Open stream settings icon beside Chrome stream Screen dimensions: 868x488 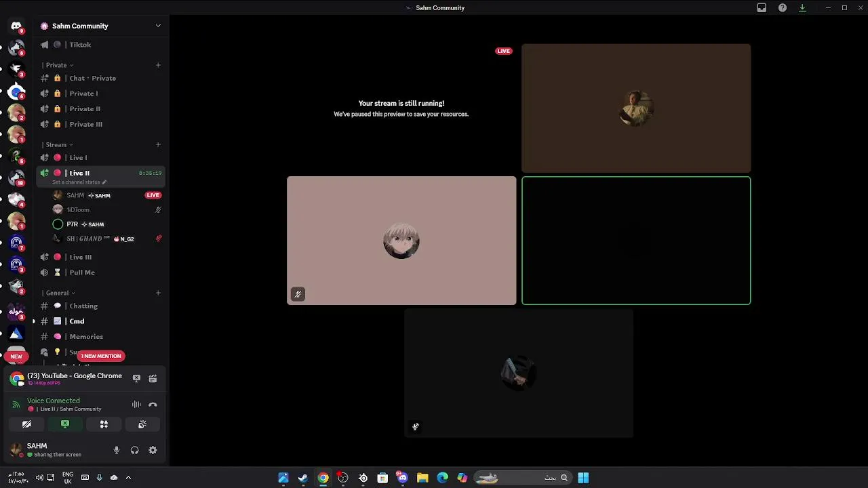pos(153,378)
